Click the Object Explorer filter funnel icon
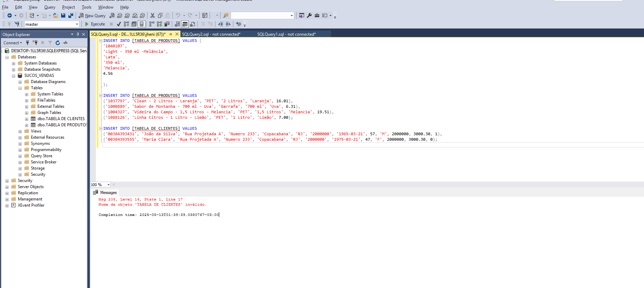This screenshot has height=288, width=644. 50,43
